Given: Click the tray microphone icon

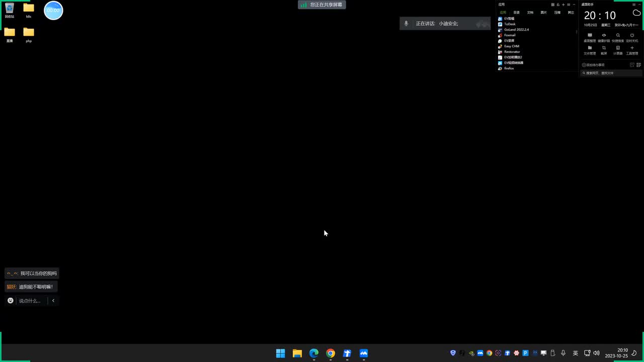Looking at the screenshot, I should 563,353.
